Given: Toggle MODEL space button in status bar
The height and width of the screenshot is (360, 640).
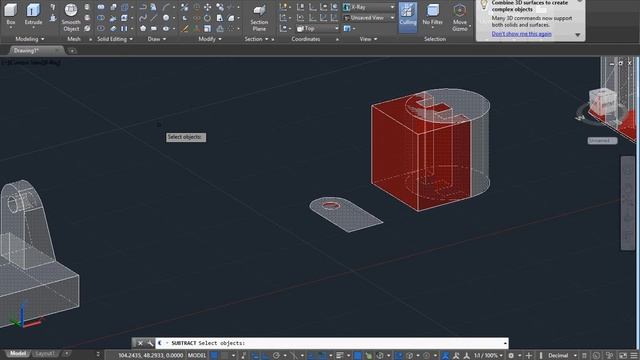Looking at the screenshot, I should pyautogui.click(x=197, y=356).
